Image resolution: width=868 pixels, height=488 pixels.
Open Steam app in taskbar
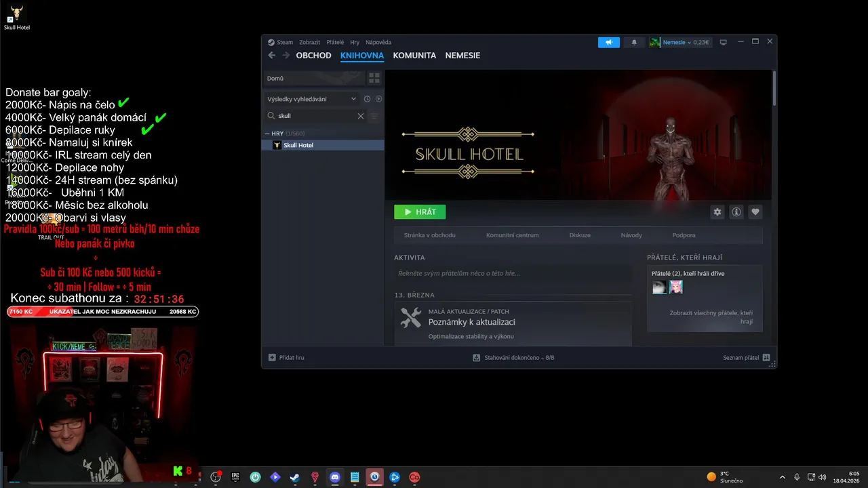(294, 477)
